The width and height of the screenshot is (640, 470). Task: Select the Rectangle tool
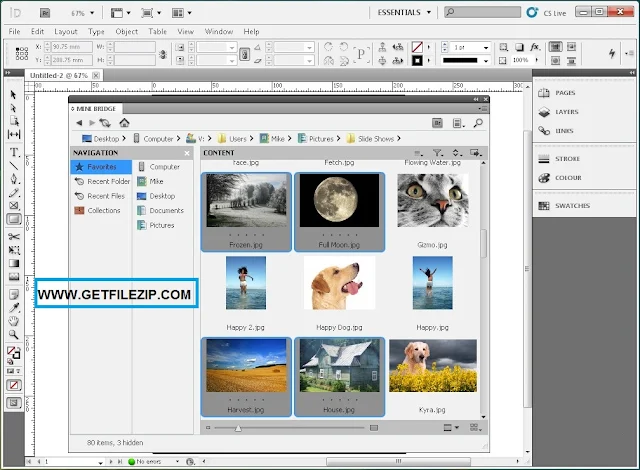pyautogui.click(x=13, y=219)
